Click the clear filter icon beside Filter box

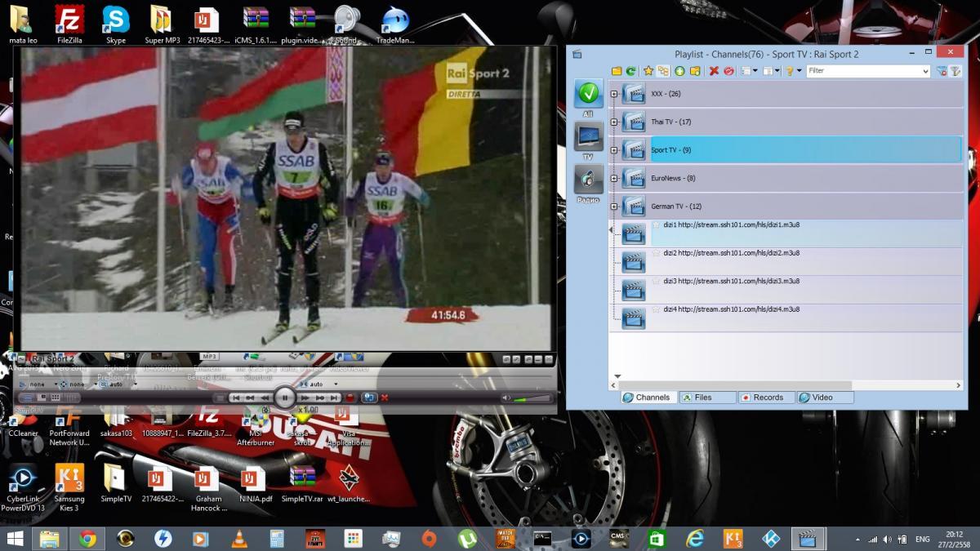[x=942, y=71]
